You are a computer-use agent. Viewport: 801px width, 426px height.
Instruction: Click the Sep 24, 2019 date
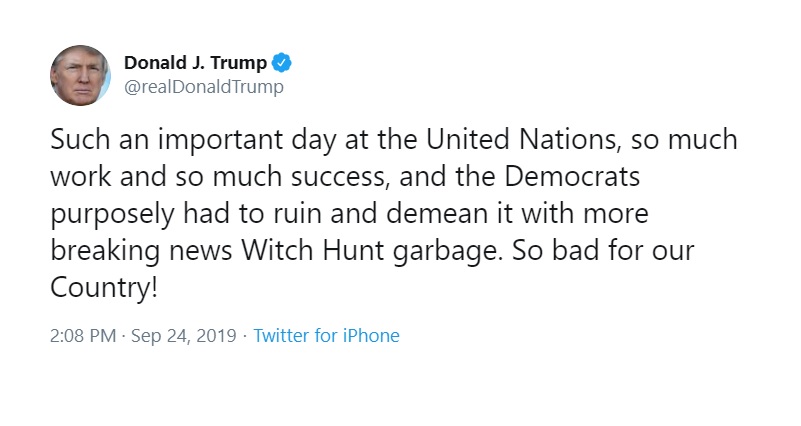[184, 336]
